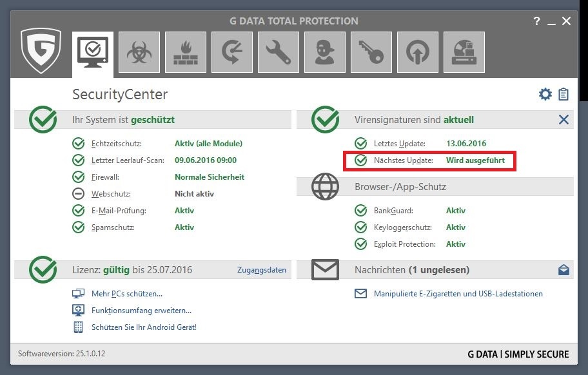The width and height of the screenshot is (588, 375).
Task: Open the protocol clipboard icon
Action: pos(563,94)
